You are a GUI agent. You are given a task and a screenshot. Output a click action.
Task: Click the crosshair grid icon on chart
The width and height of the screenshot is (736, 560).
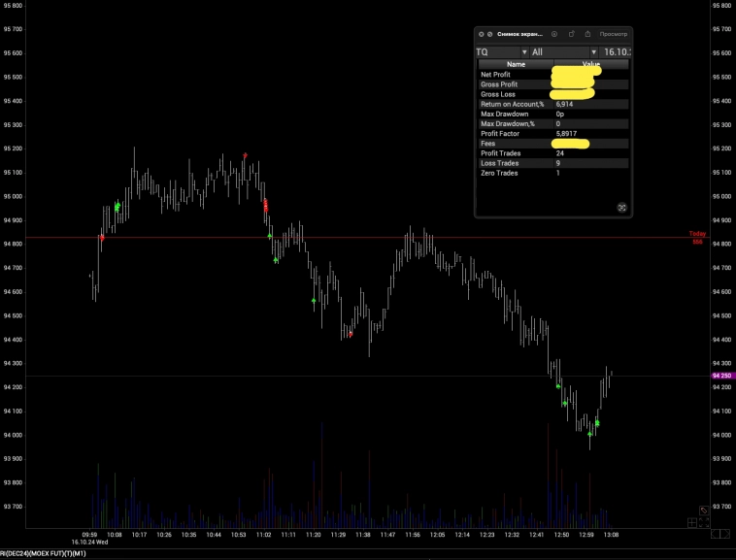click(691, 523)
